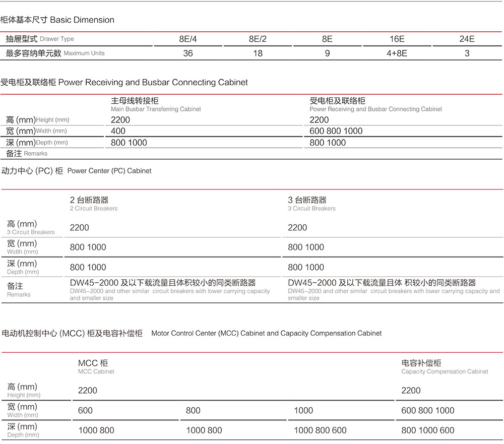Screen dimensions: 504x444
Task: Select the DW45-2000 remark under 3 台断路器
Action: pos(394,290)
